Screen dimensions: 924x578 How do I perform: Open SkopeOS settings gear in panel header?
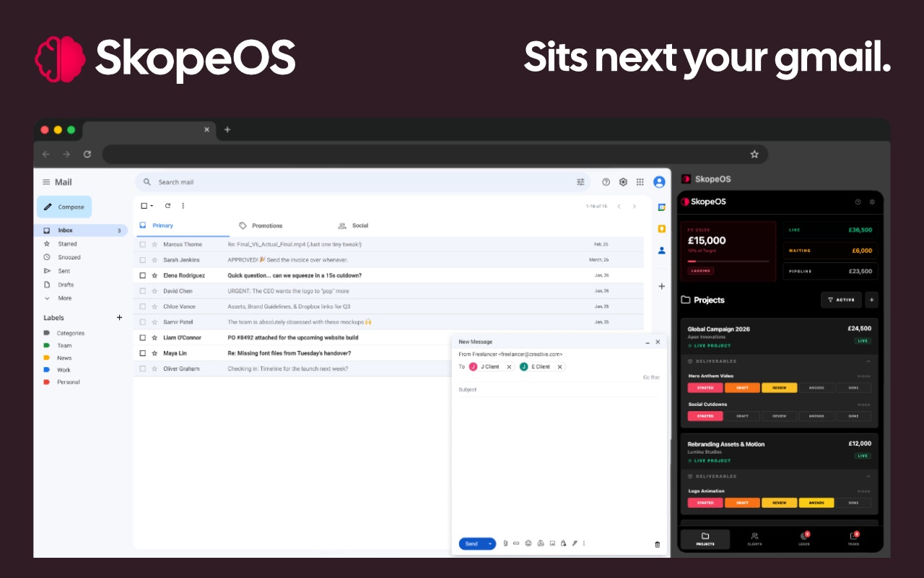[x=872, y=202]
